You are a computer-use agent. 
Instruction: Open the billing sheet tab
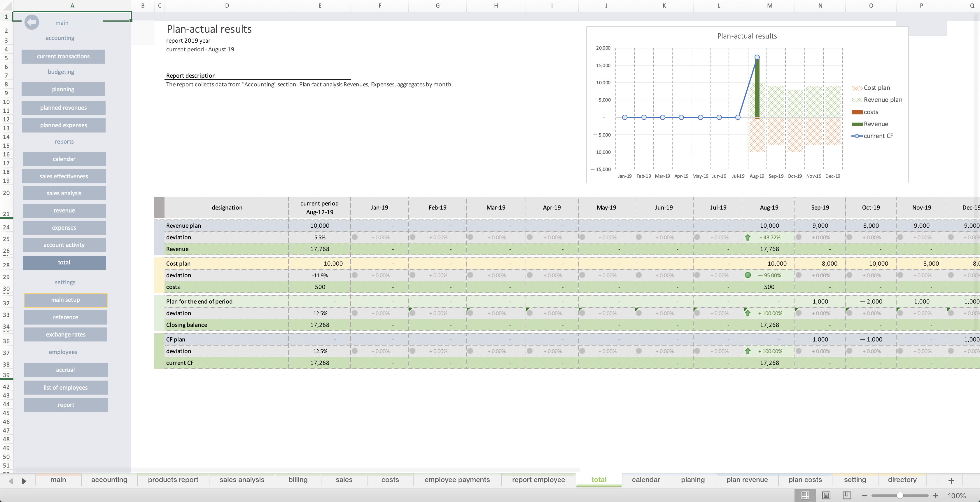[x=298, y=480]
